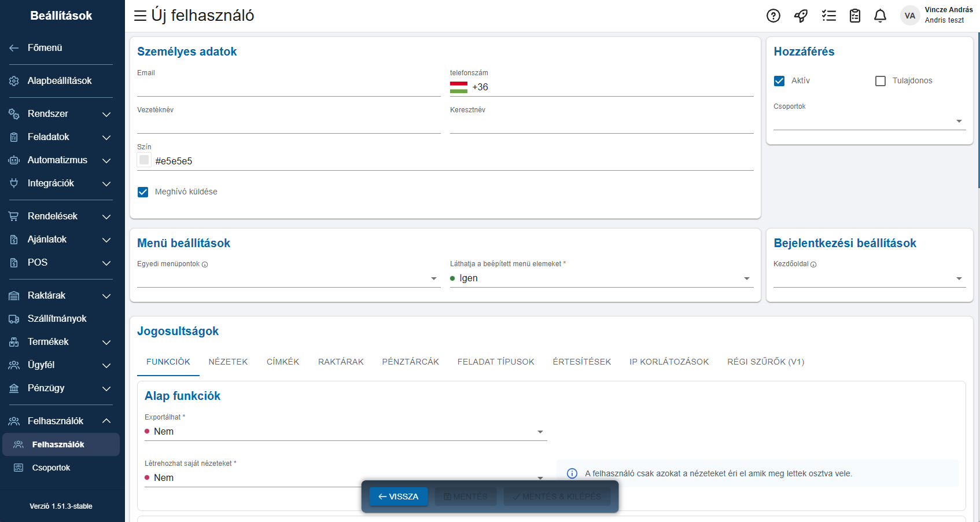Click the VISSZA button
Viewport: 980px width, 522px height.
click(x=398, y=497)
